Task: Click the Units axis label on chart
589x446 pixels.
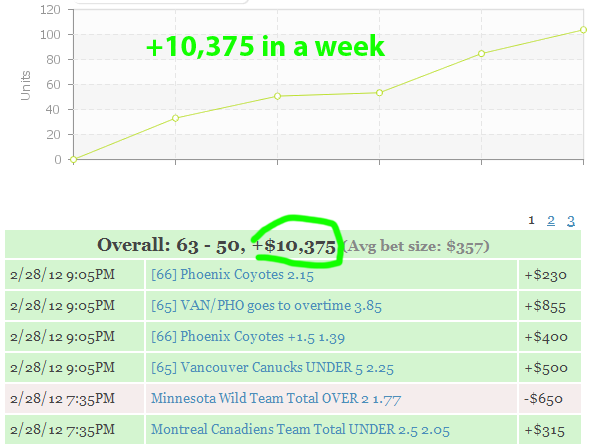Action: 25,86
